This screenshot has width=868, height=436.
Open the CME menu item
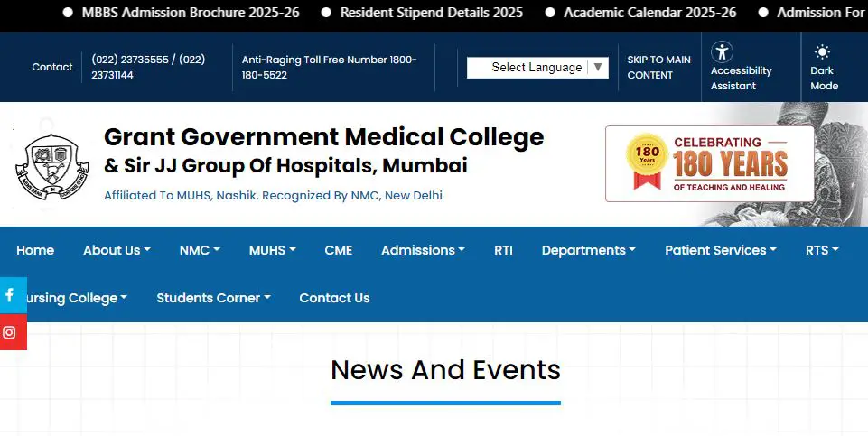click(x=338, y=250)
